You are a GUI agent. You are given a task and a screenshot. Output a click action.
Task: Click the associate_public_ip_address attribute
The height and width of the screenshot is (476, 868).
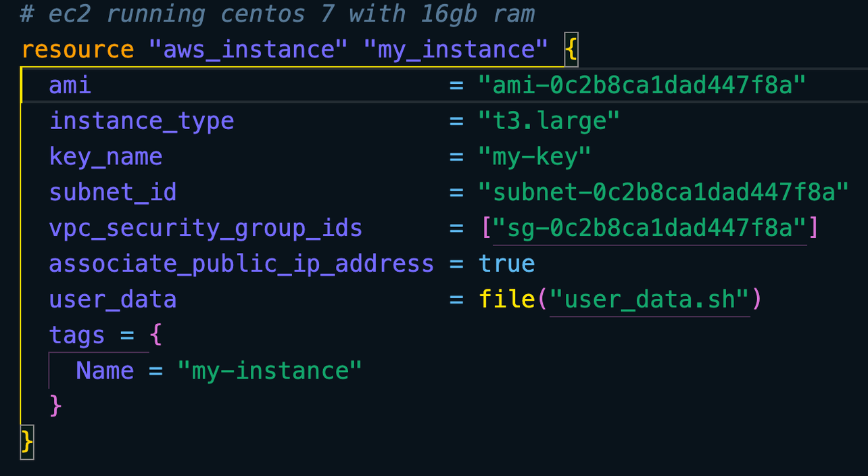click(241, 264)
